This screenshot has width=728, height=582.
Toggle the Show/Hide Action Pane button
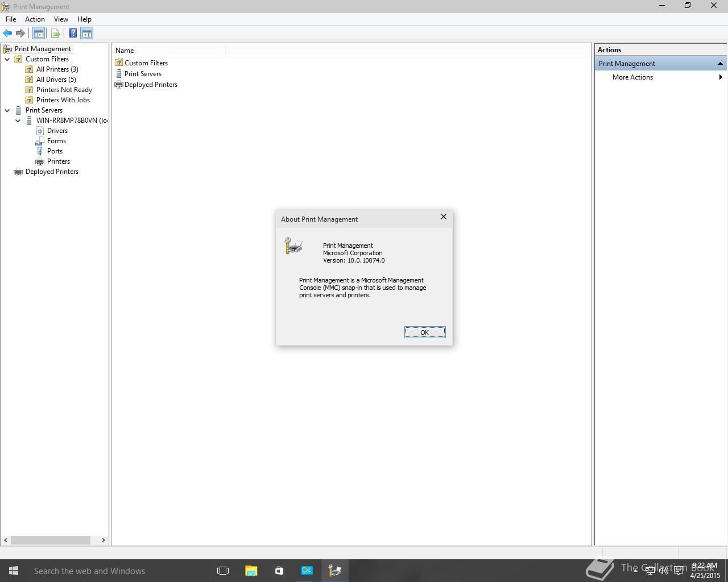(87, 33)
